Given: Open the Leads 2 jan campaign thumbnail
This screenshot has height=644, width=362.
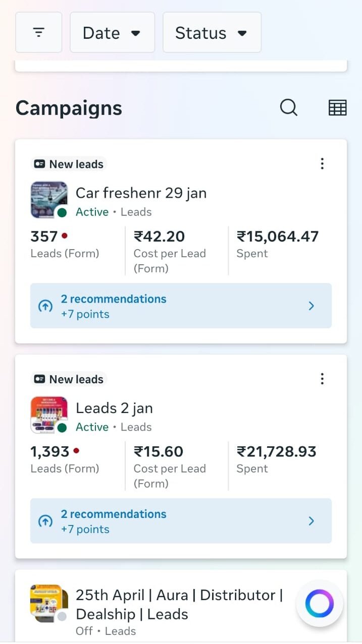Looking at the screenshot, I should pyautogui.click(x=48, y=415).
